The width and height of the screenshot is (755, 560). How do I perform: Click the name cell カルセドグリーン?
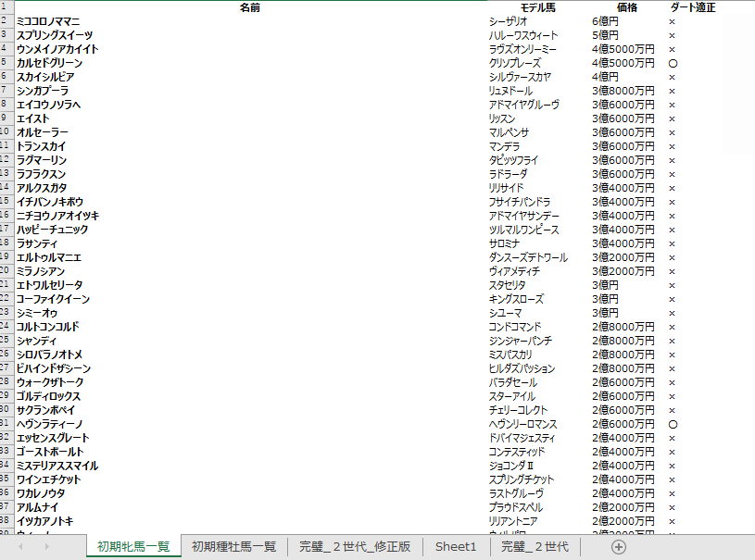pos(250,63)
